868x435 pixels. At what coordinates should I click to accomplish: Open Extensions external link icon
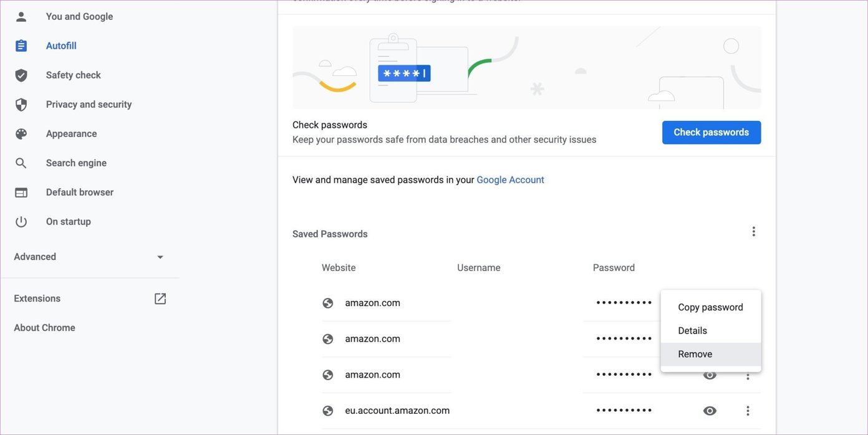pyautogui.click(x=160, y=299)
